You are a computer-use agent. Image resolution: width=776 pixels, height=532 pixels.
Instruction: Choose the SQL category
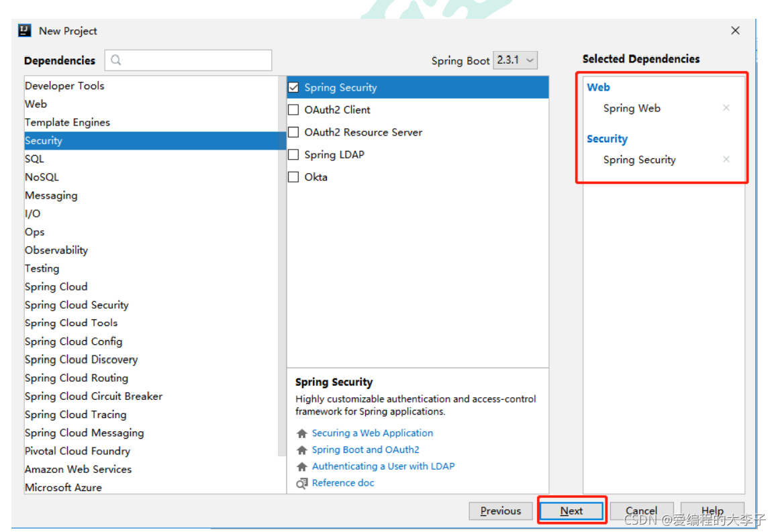tap(152, 159)
